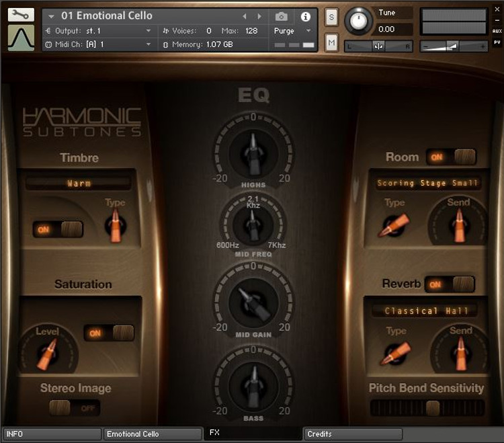Go to next instrument preset arrow
This screenshot has width=504, height=443.
pos(259,15)
